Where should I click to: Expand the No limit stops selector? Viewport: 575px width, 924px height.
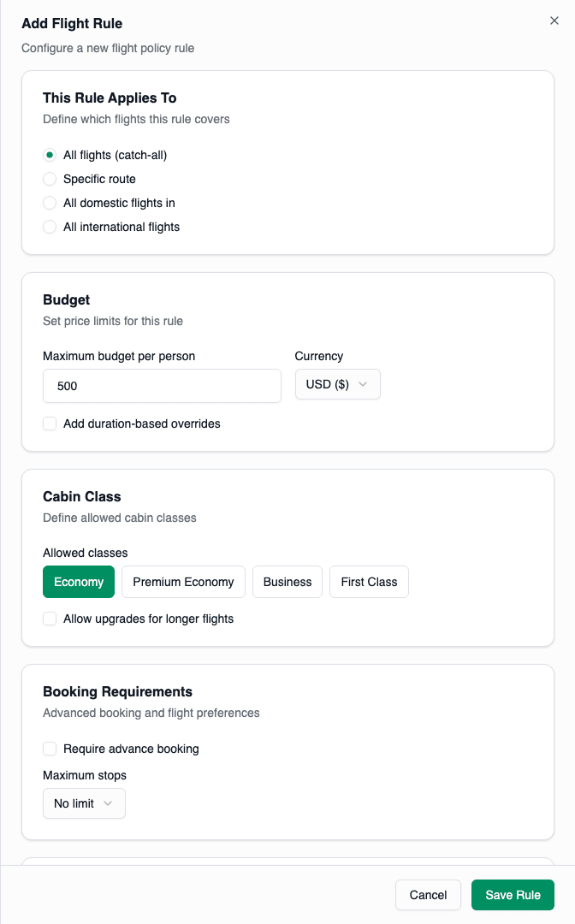[109, 803]
